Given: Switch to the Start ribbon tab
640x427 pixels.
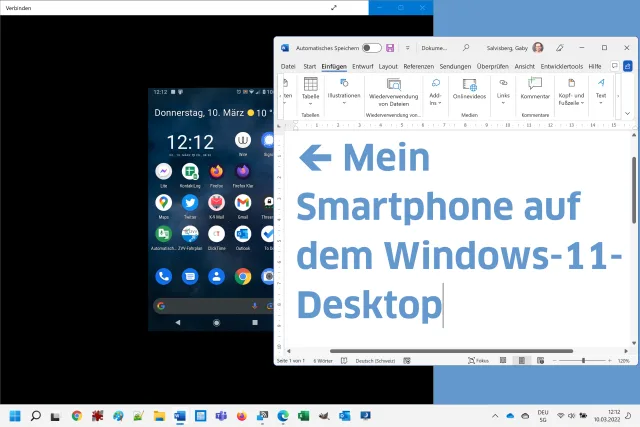Looking at the screenshot, I should [309, 66].
